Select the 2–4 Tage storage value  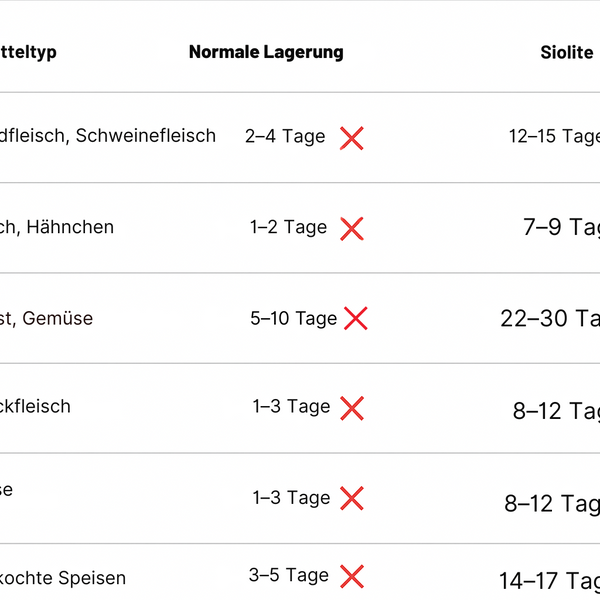[285, 136]
